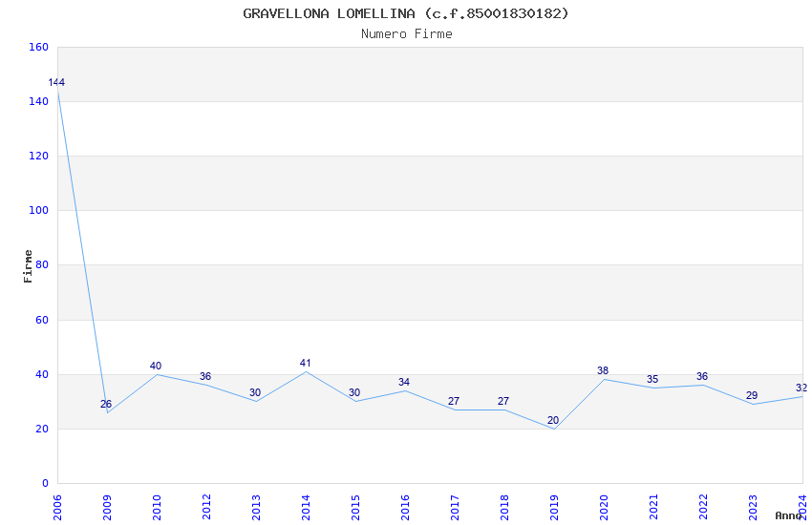Click the vertical axis title Firme
Image resolution: width=812 pixels, height=525 pixels.
point(28,266)
